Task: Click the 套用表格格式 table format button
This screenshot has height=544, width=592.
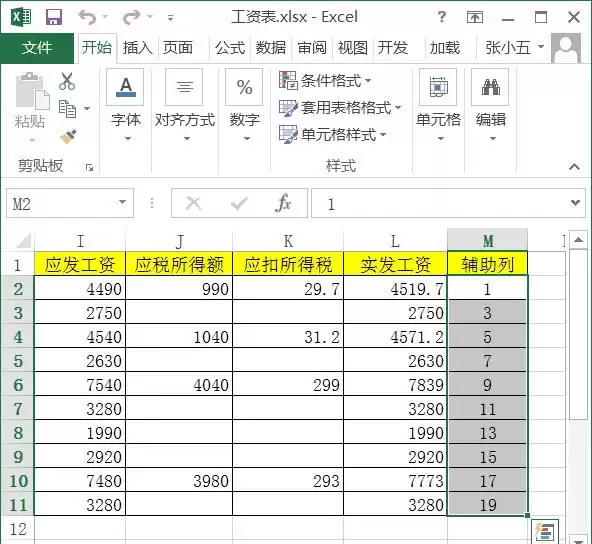Action: click(340, 108)
